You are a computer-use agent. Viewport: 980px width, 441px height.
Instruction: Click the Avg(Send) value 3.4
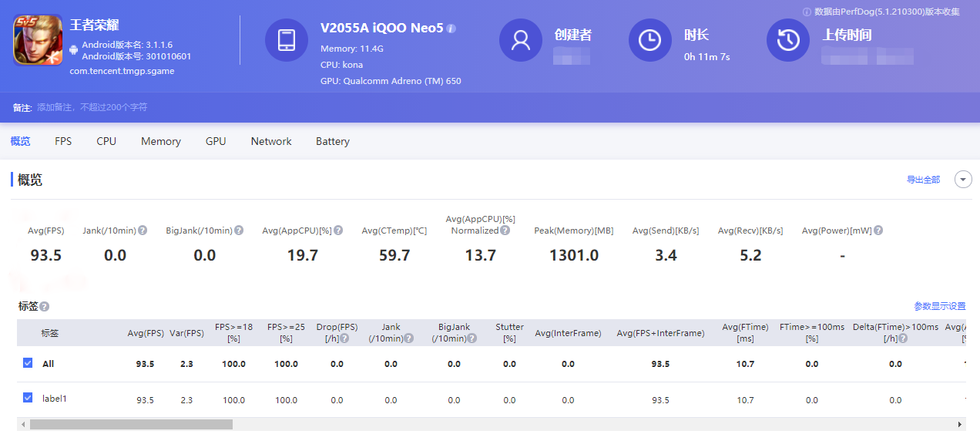point(666,255)
